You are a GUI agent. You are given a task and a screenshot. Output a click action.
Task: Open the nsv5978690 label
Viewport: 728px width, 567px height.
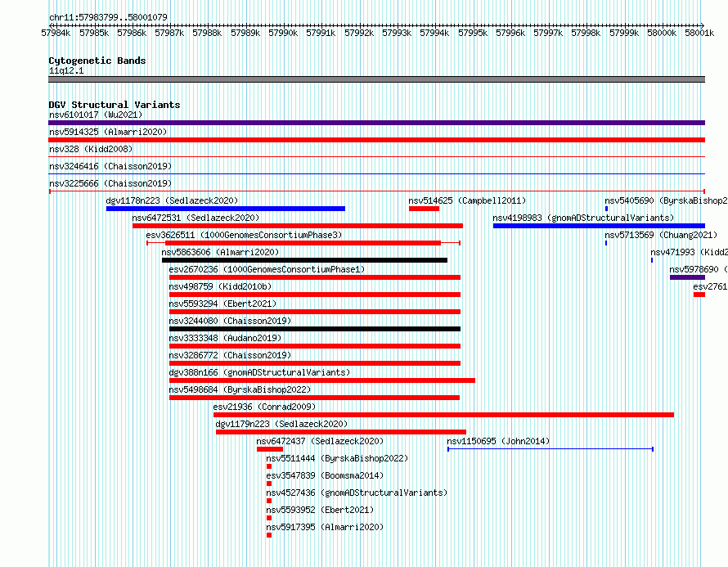point(699,269)
